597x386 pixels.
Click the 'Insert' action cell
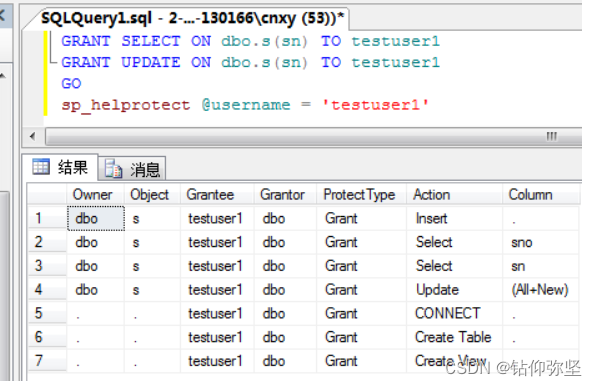pyautogui.click(x=455, y=219)
